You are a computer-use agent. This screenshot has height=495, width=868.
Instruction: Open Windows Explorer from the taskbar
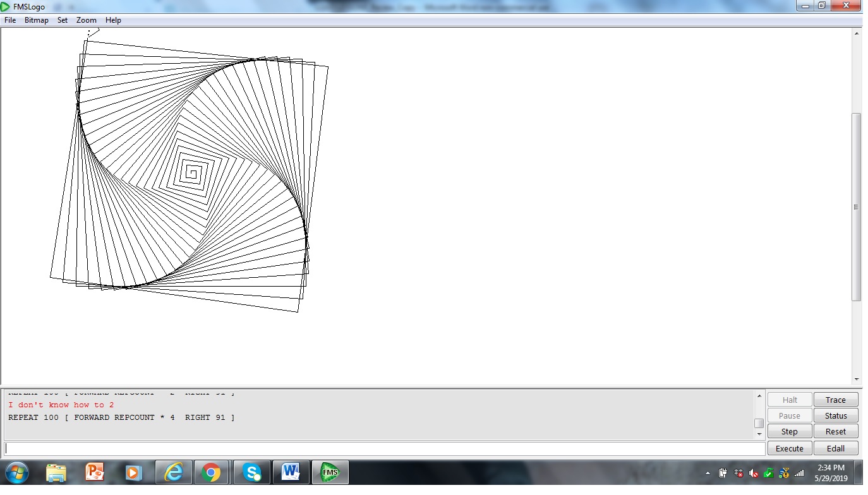point(57,472)
